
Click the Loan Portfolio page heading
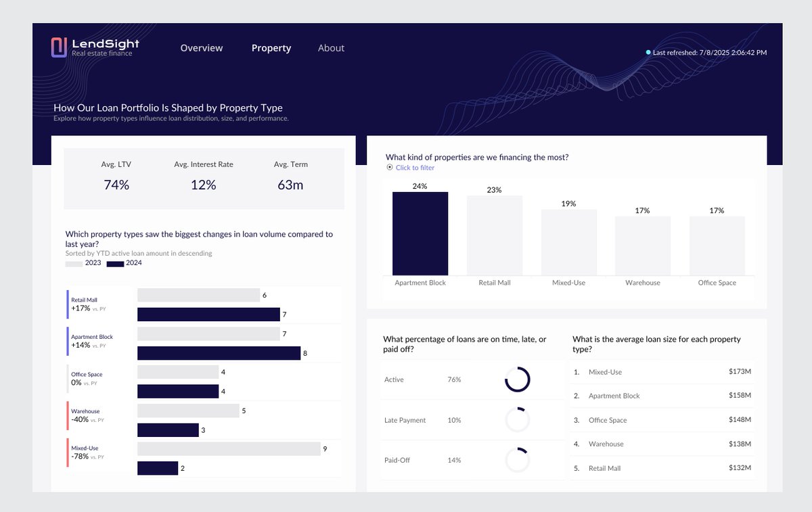(168, 108)
